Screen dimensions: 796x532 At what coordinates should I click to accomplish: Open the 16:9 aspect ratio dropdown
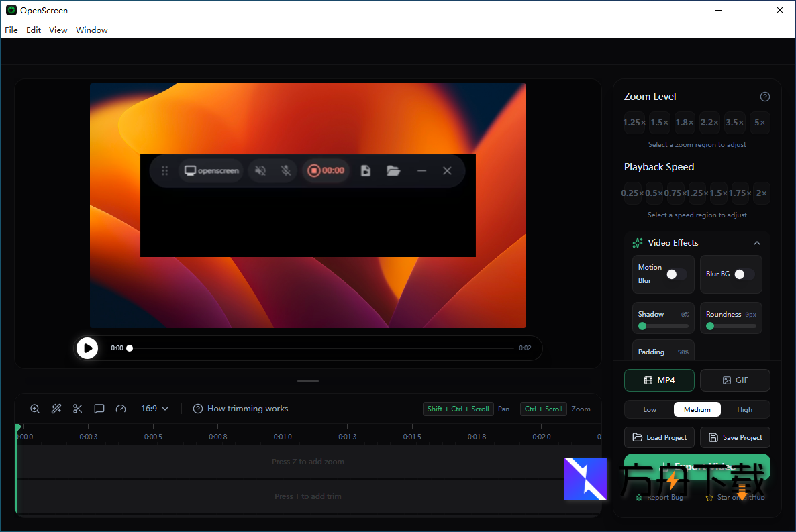[154, 409]
